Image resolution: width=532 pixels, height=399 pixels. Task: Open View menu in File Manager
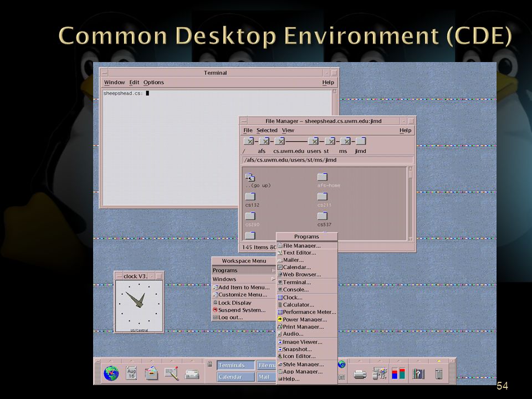pyautogui.click(x=288, y=130)
